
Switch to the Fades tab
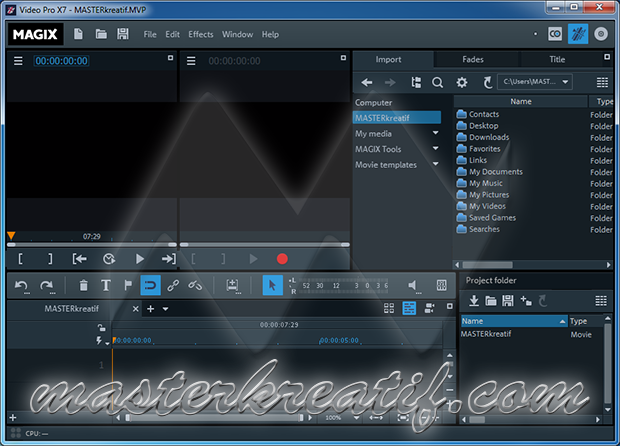473,59
